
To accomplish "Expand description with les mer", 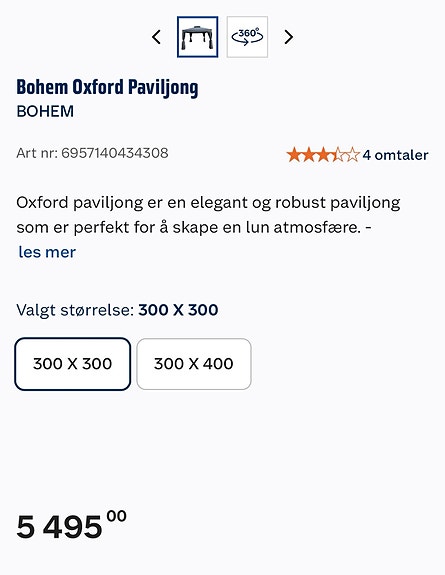I will click(x=47, y=252).
